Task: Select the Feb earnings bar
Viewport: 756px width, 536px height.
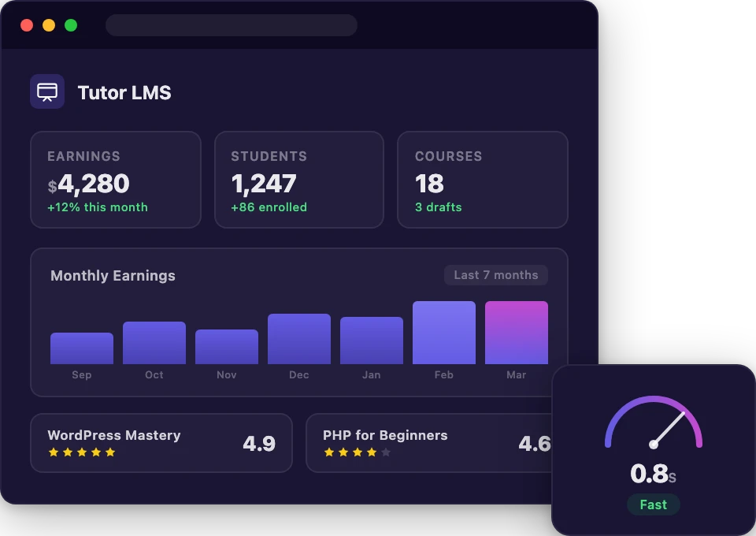Action: point(444,333)
